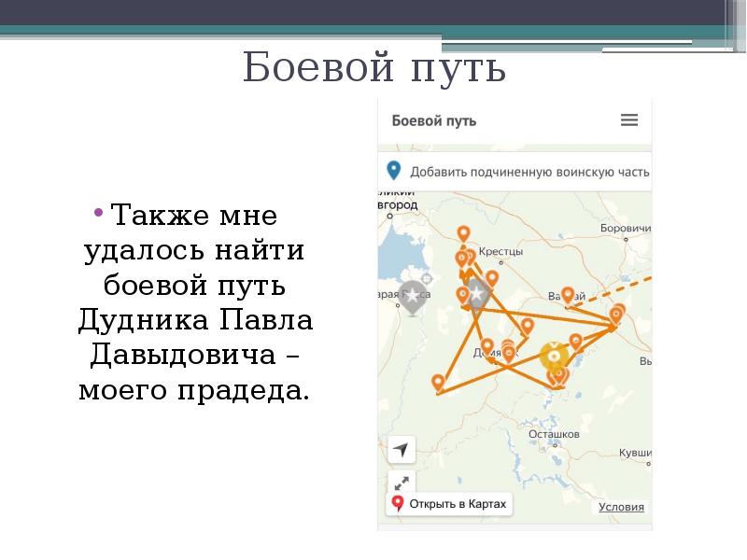Open the Условия terms link
Screen dimensions: 747x560
tap(621, 507)
